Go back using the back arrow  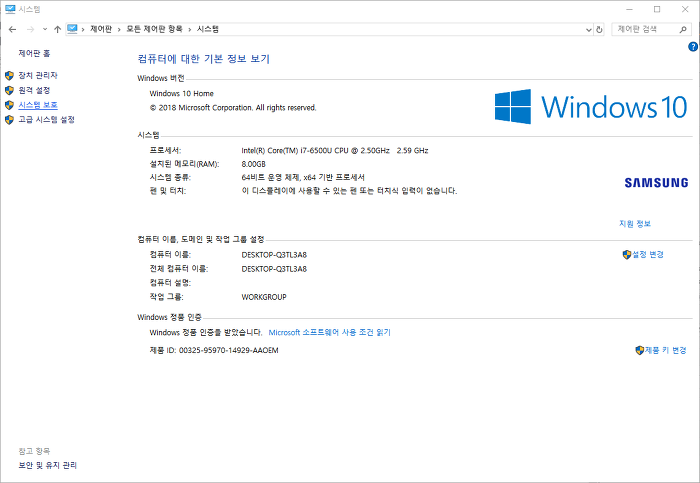[12, 29]
